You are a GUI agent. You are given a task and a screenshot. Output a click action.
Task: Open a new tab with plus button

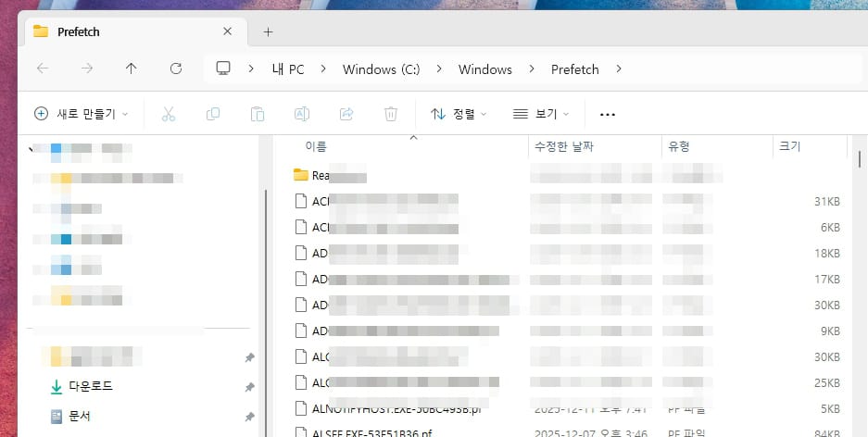pyautogui.click(x=268, y=32)
